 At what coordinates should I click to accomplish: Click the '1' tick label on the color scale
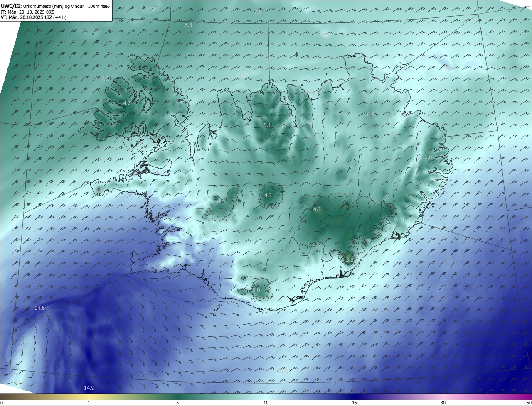tap(89, 403)
